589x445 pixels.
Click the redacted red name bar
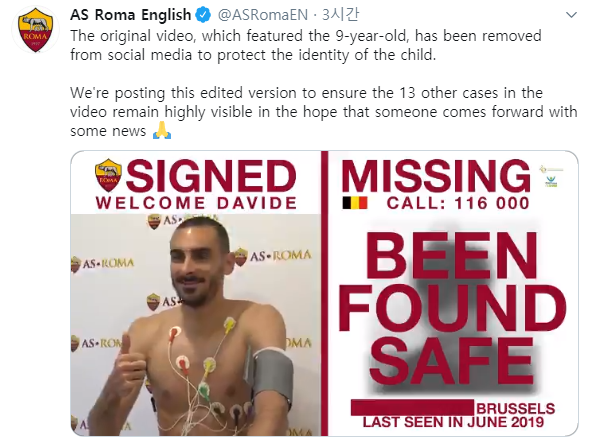click(412, 407)
